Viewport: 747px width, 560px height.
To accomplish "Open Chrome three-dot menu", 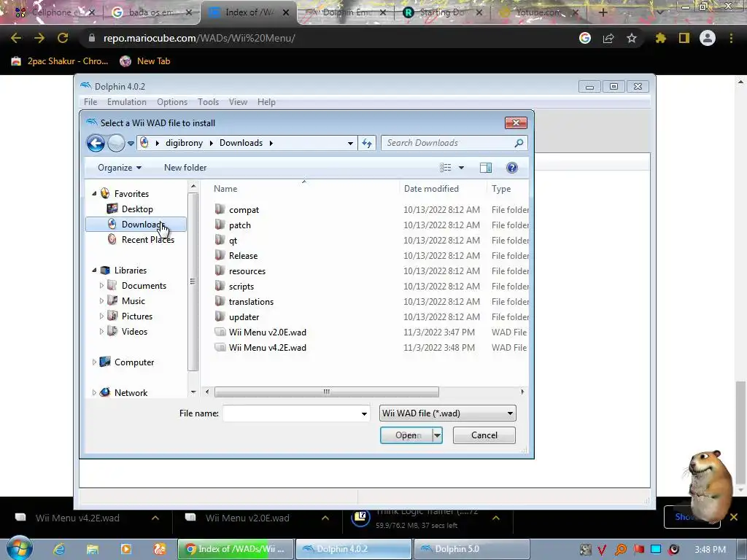I will click(x=731, y=38).
